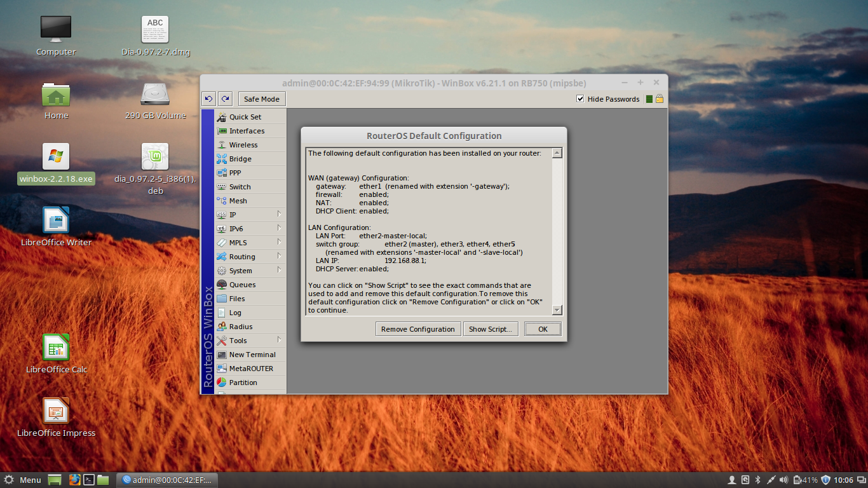868x488 pixels.
Task: Open Terminal from the panel launcher
Action: 90,480
